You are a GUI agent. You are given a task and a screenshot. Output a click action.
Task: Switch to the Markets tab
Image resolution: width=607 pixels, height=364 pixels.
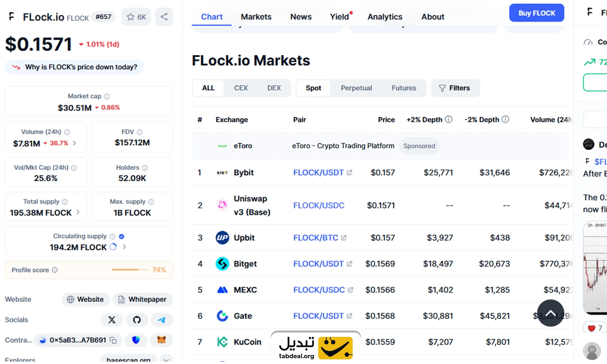(x=256, y=17)
